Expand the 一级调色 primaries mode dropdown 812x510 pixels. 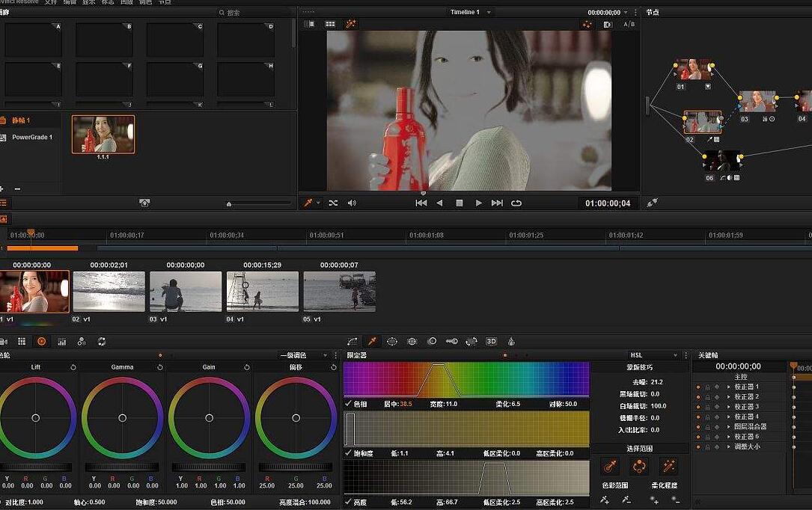[x=303, y=355]
